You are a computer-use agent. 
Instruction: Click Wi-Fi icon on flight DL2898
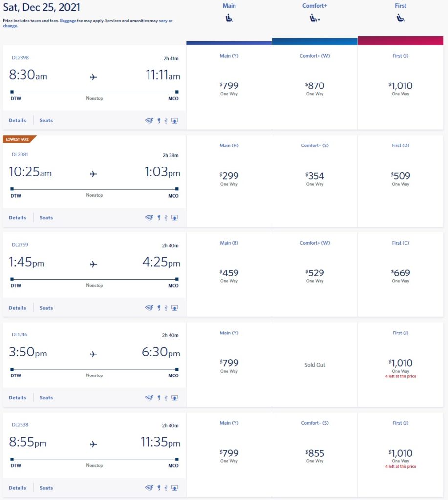(149, 121)
